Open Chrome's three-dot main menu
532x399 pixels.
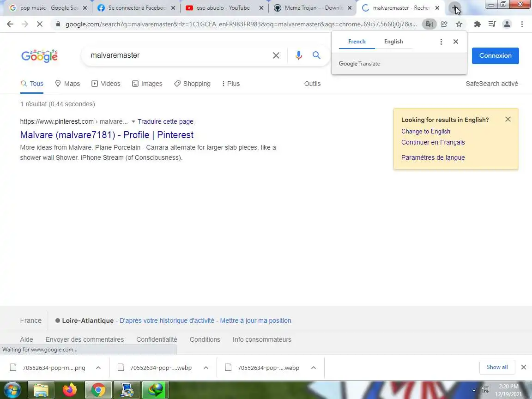pos(522,24)
